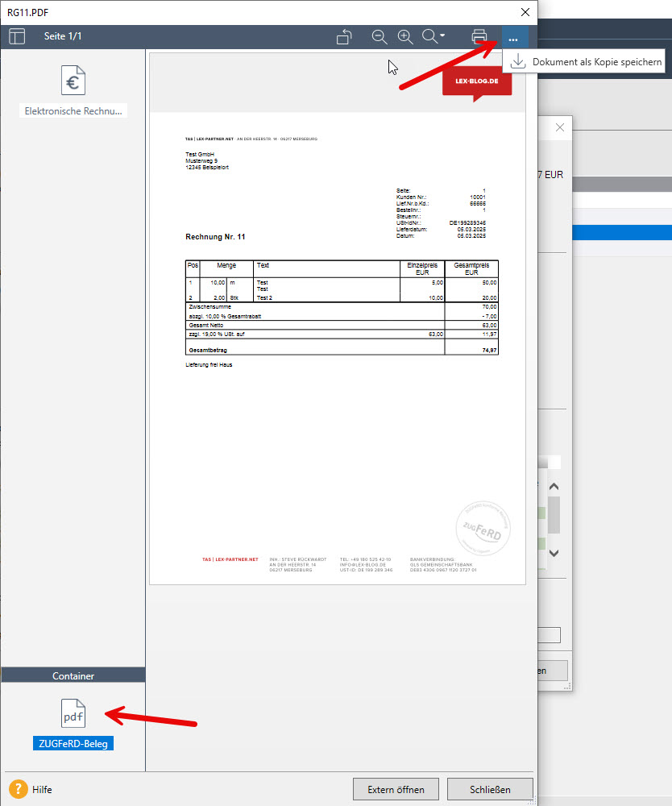This screenshot has height=806, width=672.
Task: Open the three-dot more options menu
Action: click(x=513, y=39)
